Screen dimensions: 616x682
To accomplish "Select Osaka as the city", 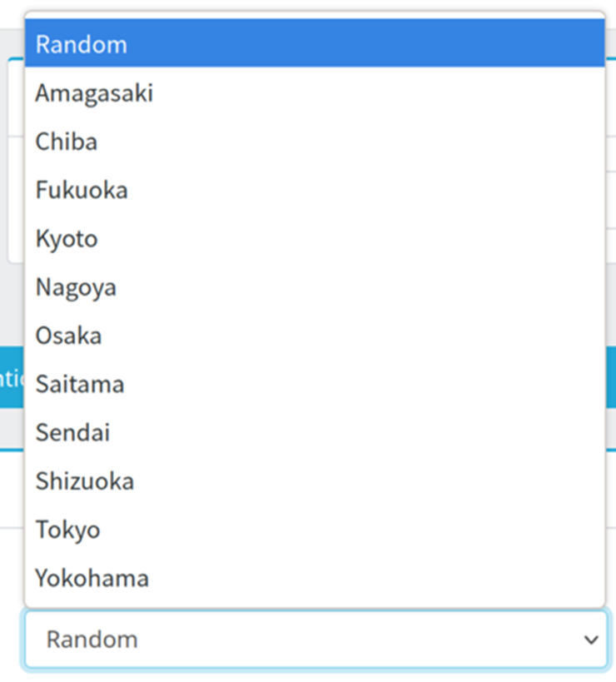I will click(315, 336).
